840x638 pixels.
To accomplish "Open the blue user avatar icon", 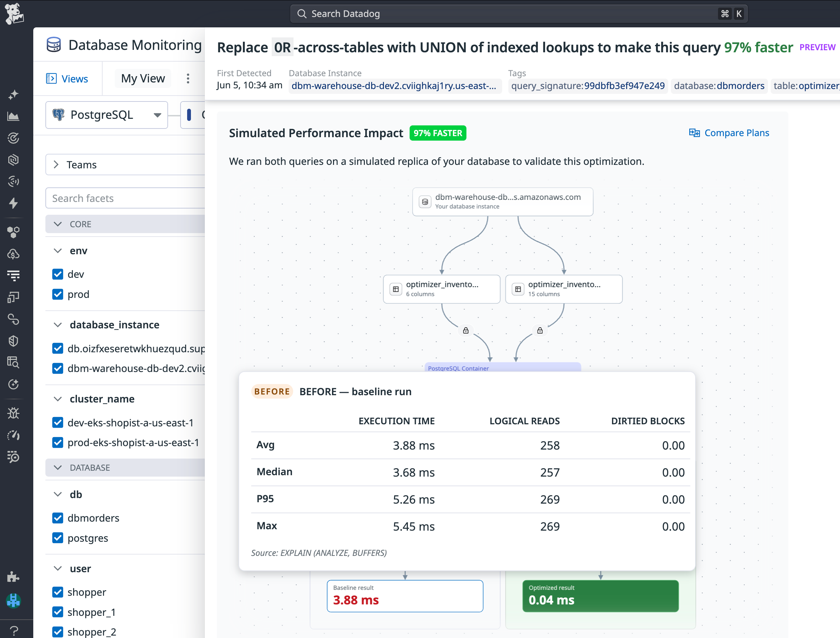I will tap(14, 601).
